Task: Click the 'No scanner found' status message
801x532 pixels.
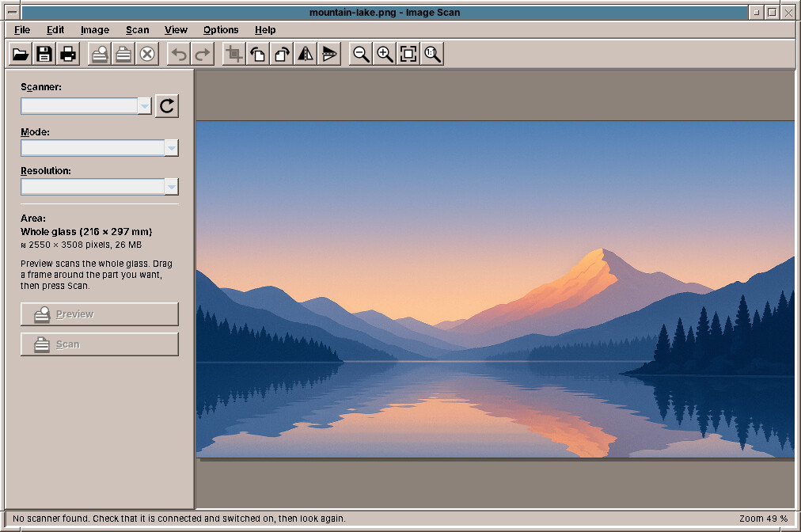Action: click(179, 519)
